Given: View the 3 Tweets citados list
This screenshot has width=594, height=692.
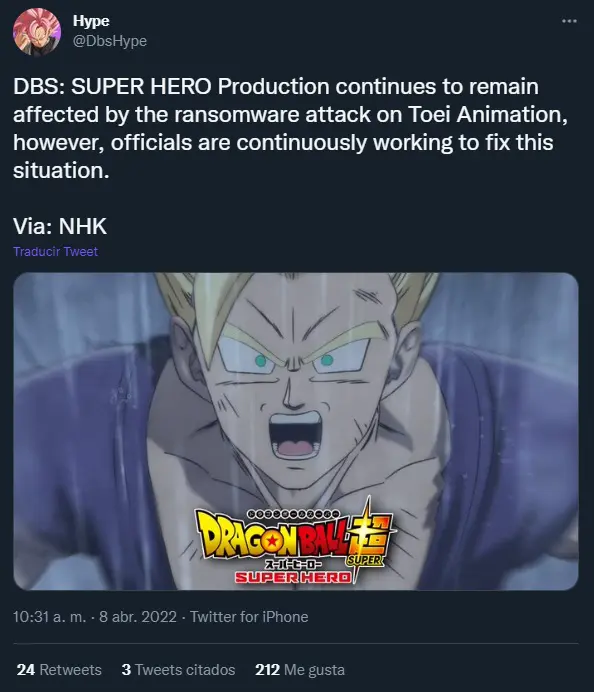Looking at the screenshot, I should [178, 669].
